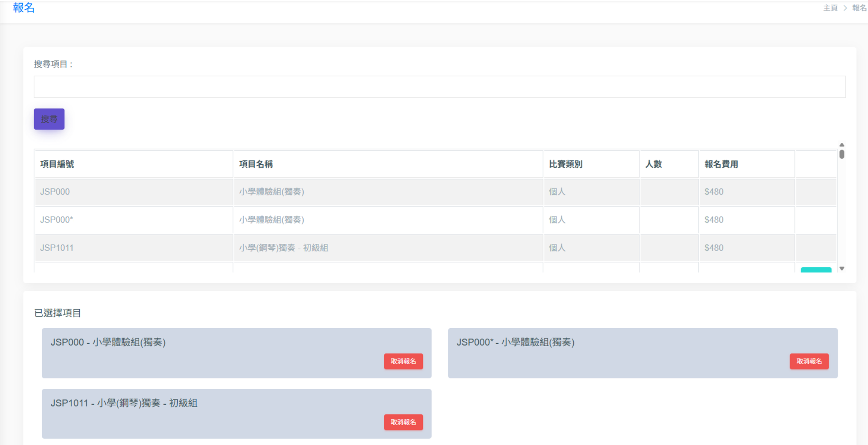The width and height of the screenshot is (868, 445).
Task: Select the JSP000* code cell in table
Action: (x=134, y=220)
